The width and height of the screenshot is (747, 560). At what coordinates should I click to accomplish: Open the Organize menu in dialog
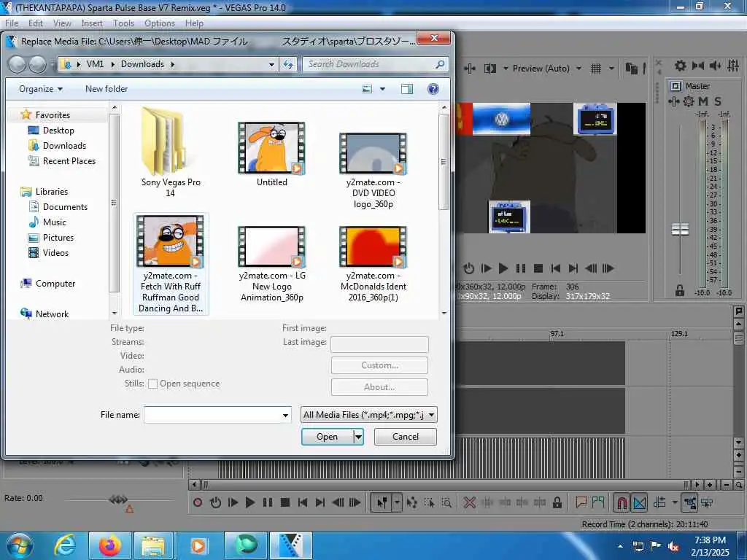(41, 89)
